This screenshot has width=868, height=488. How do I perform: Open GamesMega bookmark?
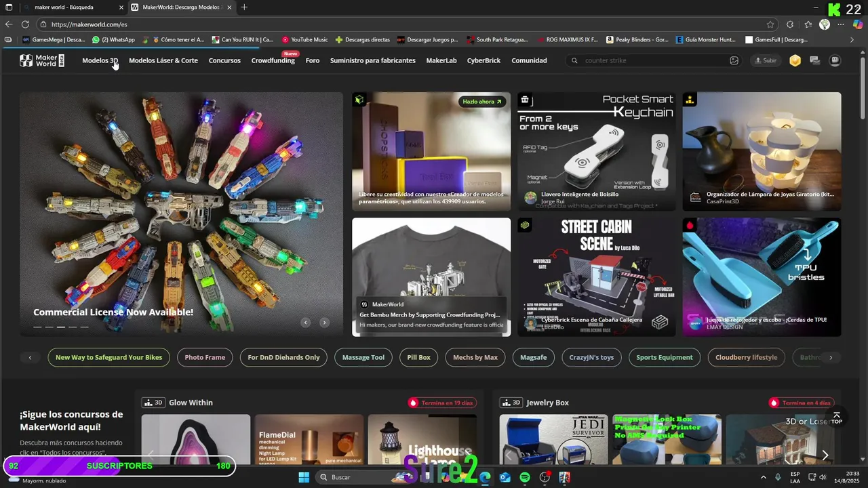[x=54, y=39]
